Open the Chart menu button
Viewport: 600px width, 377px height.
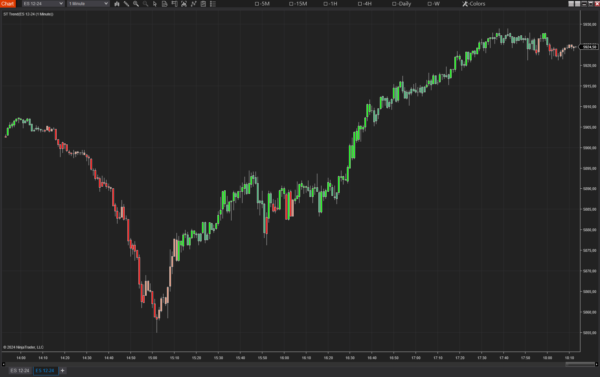tap(7, 3)
